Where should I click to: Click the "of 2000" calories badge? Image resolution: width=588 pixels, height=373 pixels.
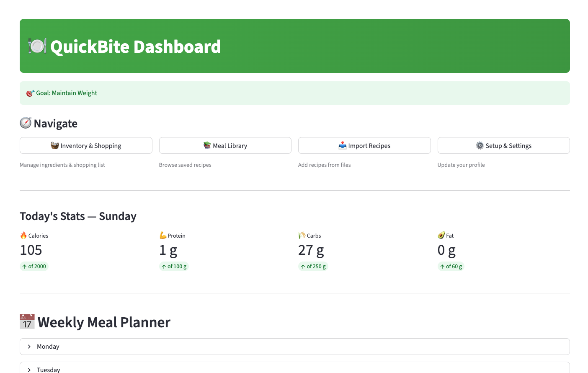coord(34,267)
